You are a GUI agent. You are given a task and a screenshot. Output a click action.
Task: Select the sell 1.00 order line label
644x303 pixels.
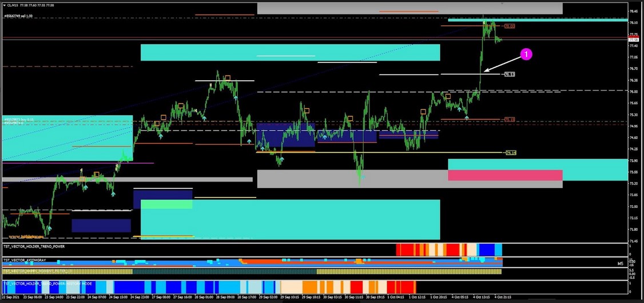click(18, 17)
